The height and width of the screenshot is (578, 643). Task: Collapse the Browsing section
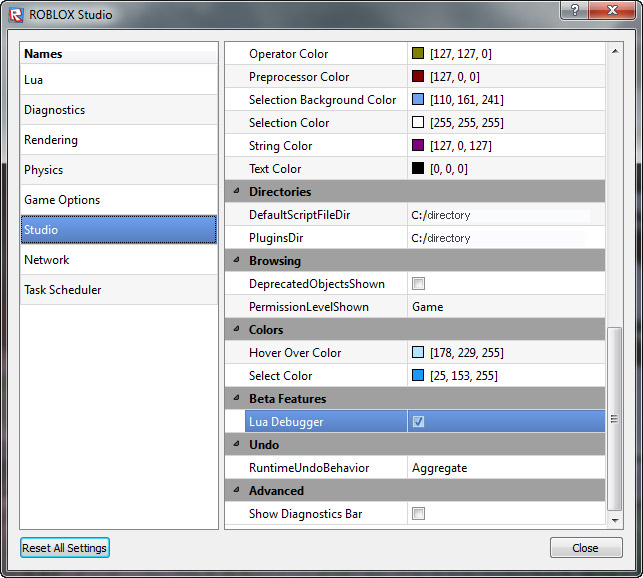pyautogui.click(x=236, y=260)
